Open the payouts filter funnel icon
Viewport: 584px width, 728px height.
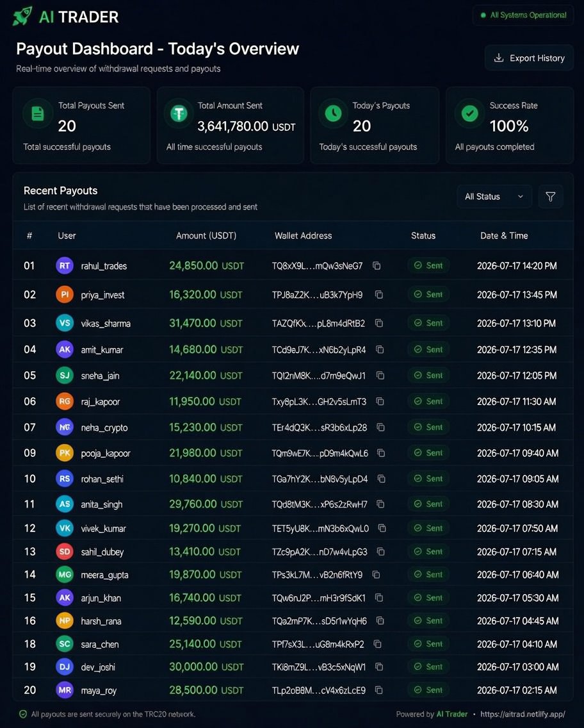(x=551, y=197)
